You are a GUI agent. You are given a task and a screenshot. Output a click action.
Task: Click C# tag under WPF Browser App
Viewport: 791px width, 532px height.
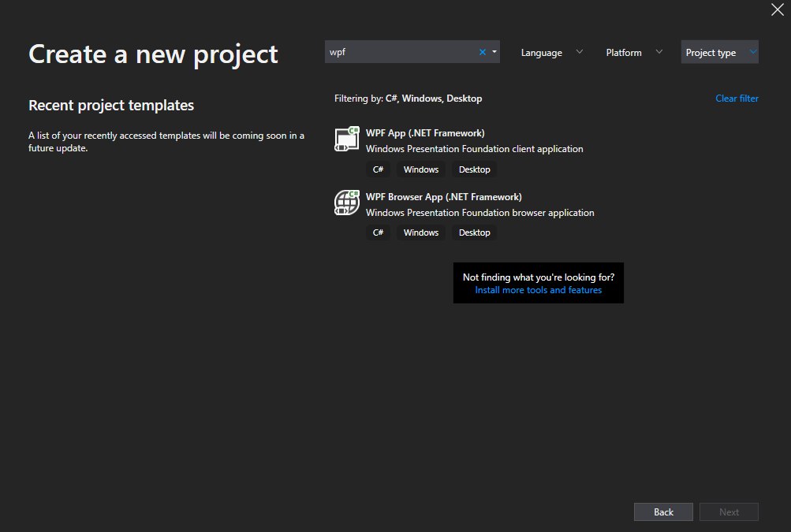[378, 233]
